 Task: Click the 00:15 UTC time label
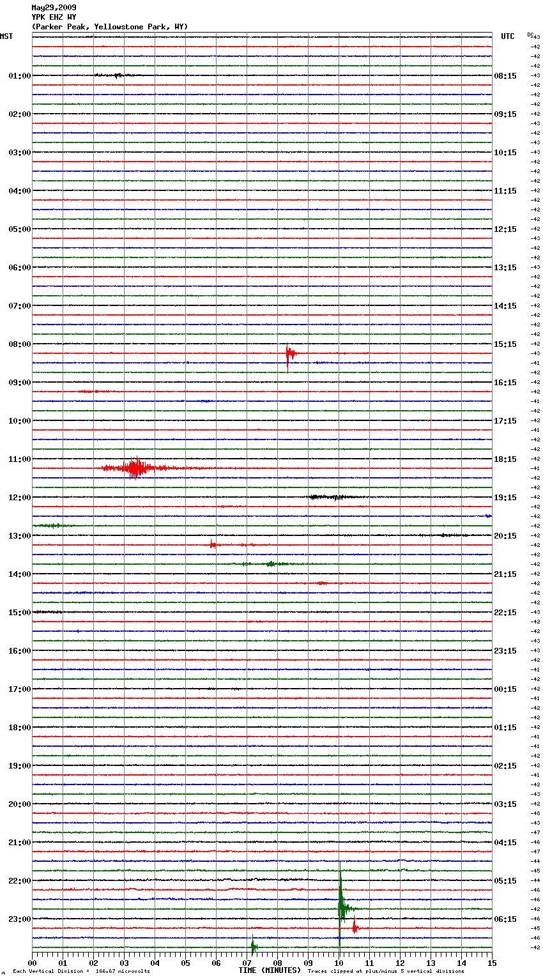[x=505, y=689]
